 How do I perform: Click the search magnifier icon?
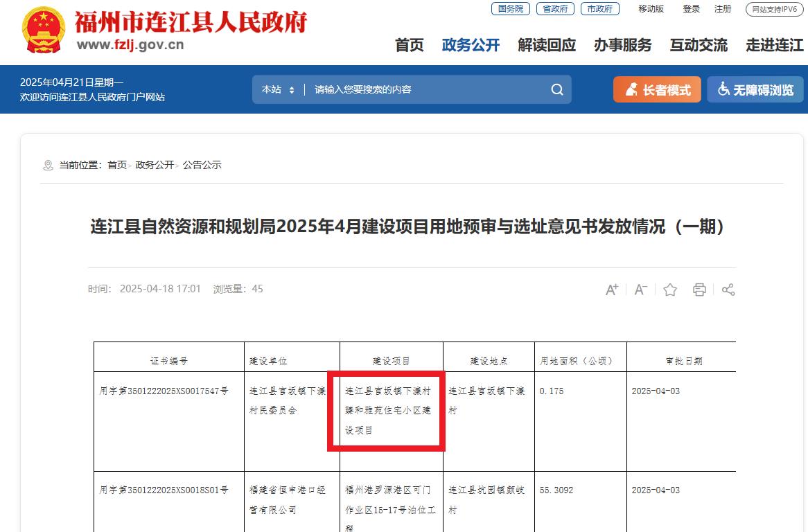(x=557, y=89)
